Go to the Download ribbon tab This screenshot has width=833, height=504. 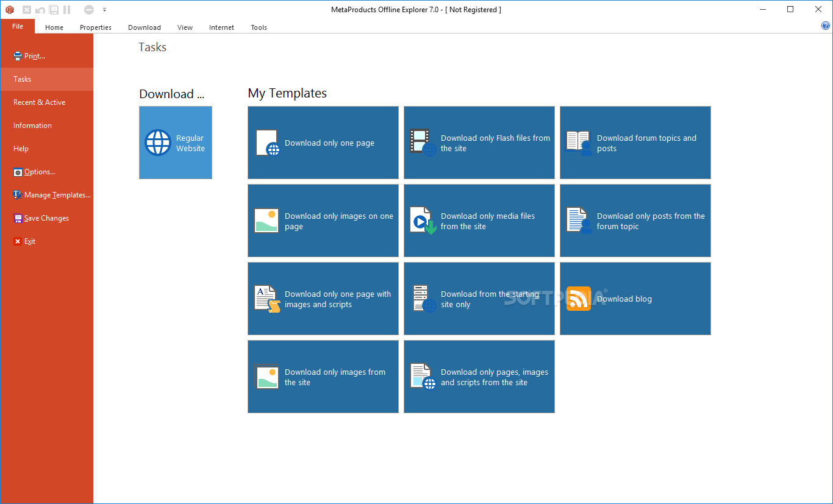pos(145,27)
